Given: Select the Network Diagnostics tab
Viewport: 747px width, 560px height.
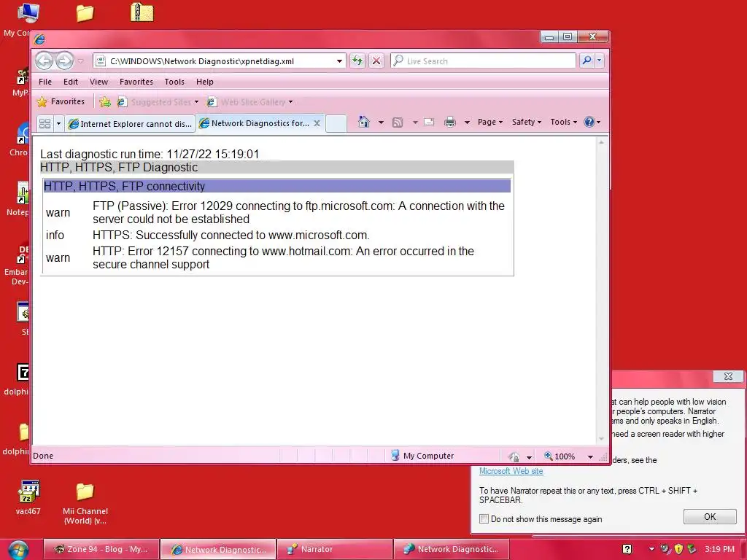Looking at the screenshot, I should click(255, 123).
